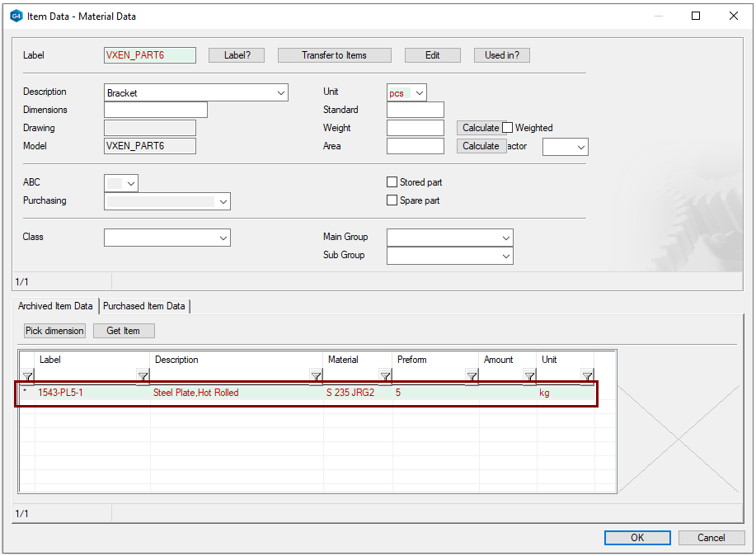Screen dimensions: 756x556
Task: Click the Material column filter icon
Action: coord(385,378)
